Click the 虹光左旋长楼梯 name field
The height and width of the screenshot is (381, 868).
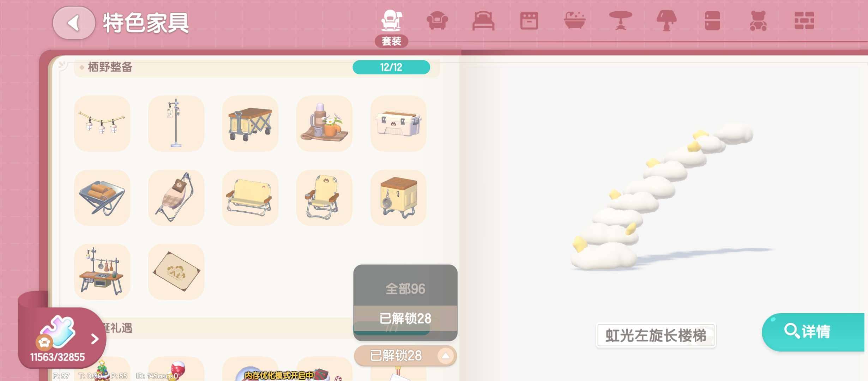click(x=656, y=335)
